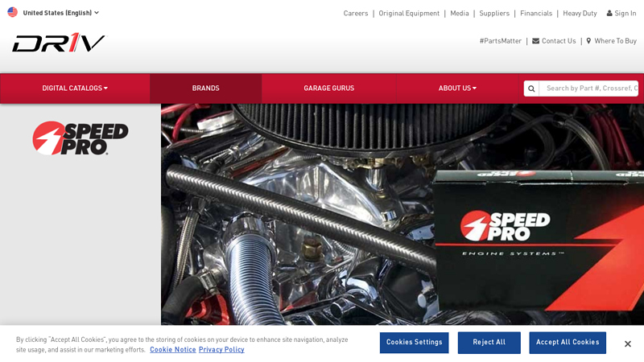
Task: Click the US flag icon
Action: pyautogui.click(x=13, y=12)
